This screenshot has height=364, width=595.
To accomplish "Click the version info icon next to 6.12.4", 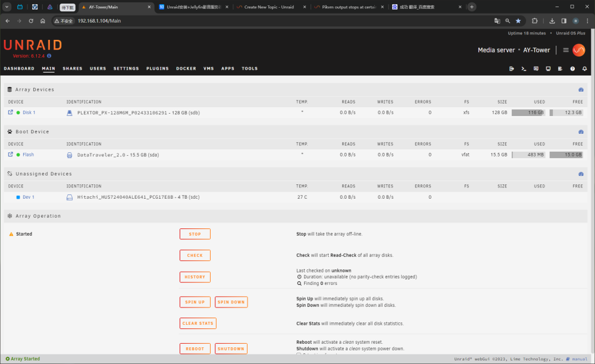I will tap(49, 56).
